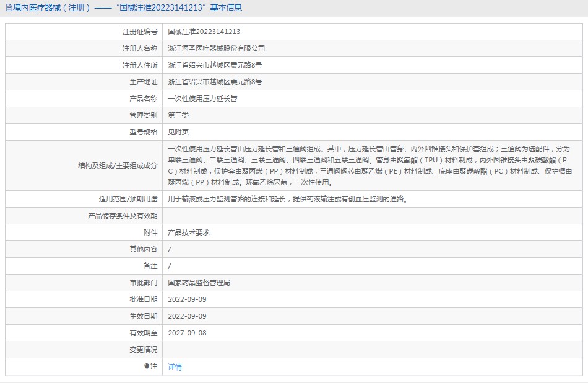
Task: Click the 生效日期 label
Action: point(143,316)
